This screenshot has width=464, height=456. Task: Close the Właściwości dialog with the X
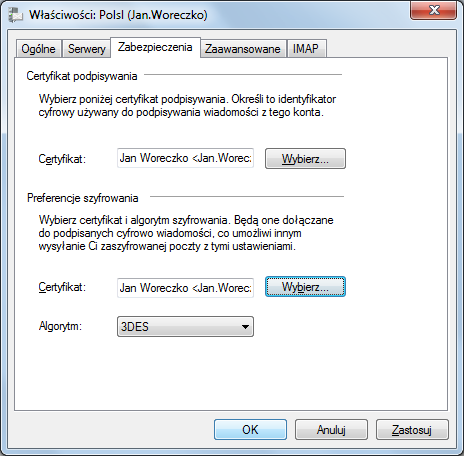point(433,10)
